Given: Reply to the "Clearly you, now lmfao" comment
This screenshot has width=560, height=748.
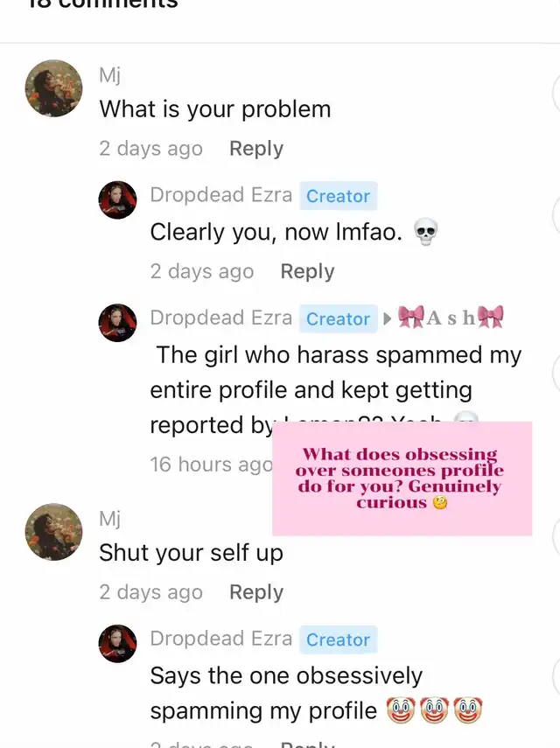Looking at the screenshot, I should [x=307, y=271].
